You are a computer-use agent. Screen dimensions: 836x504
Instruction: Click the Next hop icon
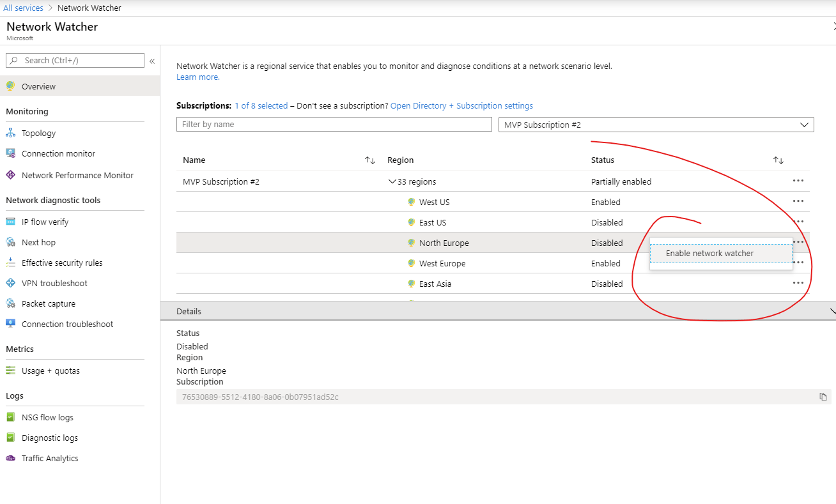click(10, 242)
